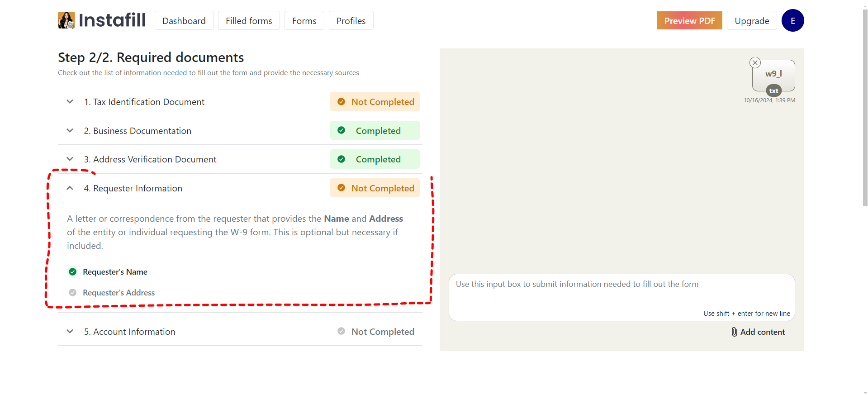This screenshot has width=868, height=395.
Task: Expand Address Verification Document chevron
Action: click(70, 159)
